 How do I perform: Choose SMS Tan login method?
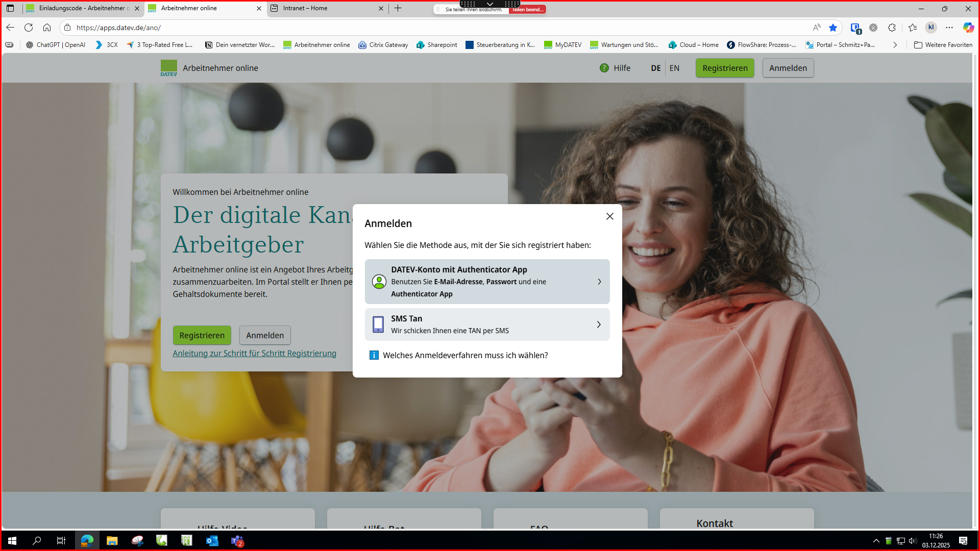point(487,324)
